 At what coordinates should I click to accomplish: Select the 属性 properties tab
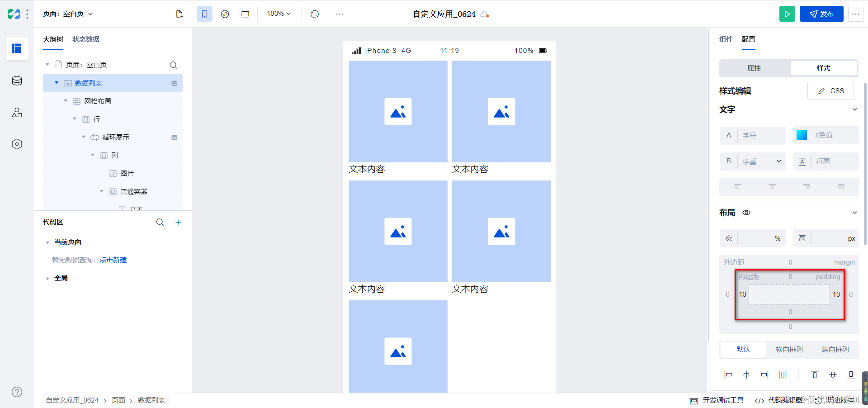coord(754,68)
